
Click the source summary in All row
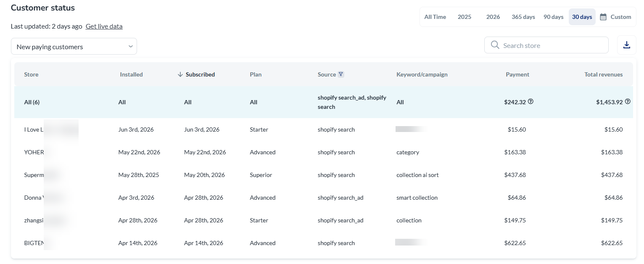point(352,102)
